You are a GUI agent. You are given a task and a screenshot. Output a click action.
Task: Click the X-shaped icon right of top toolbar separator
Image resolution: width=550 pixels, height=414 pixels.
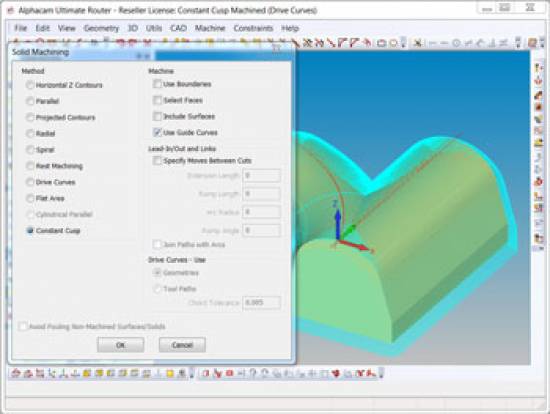[x=417, y=43]
